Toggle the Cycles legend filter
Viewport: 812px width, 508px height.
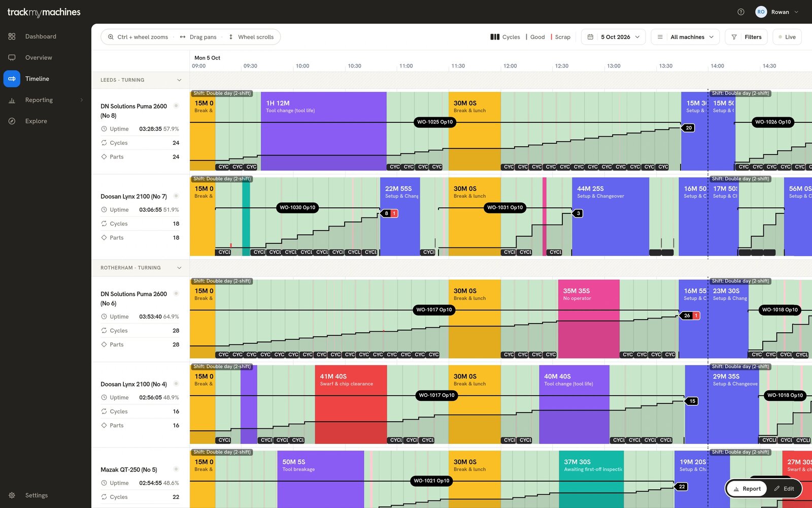point(505,37)
